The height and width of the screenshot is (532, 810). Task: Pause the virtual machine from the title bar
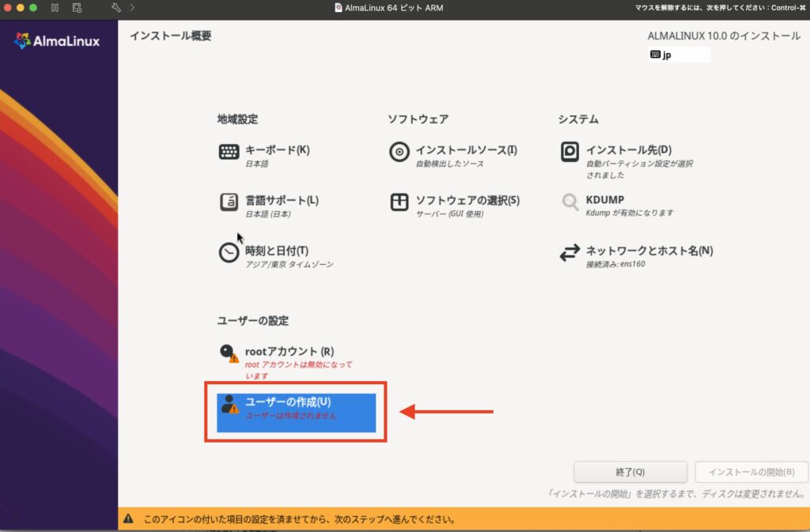(x=55, y=8)
